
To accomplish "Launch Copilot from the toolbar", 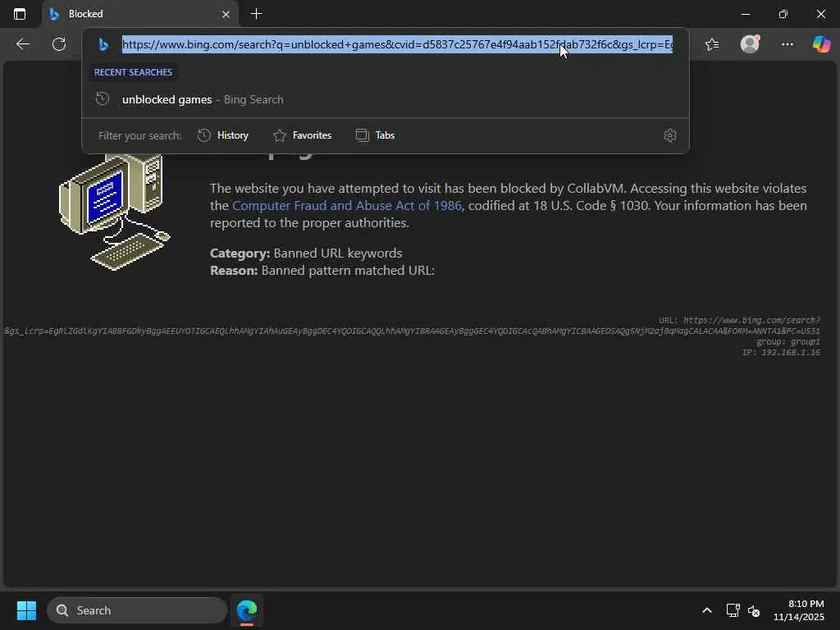I will pos(821,44).
